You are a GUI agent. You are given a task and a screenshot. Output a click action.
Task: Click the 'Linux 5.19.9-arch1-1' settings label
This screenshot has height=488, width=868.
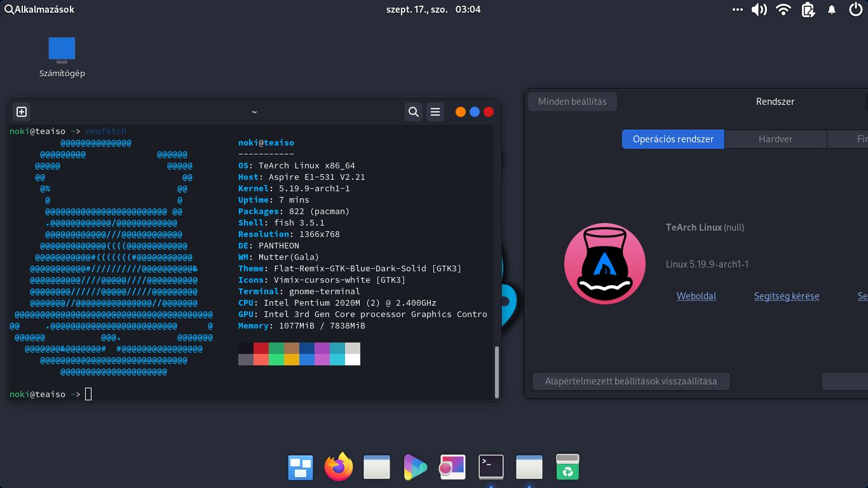tap(707, 264)
